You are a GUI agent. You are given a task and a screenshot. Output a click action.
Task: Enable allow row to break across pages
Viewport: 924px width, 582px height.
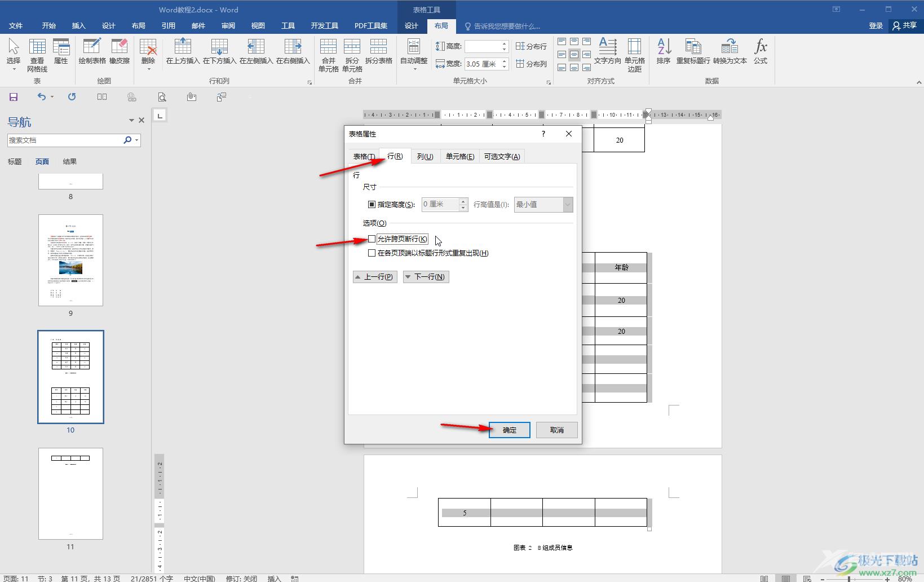(372, 239)
